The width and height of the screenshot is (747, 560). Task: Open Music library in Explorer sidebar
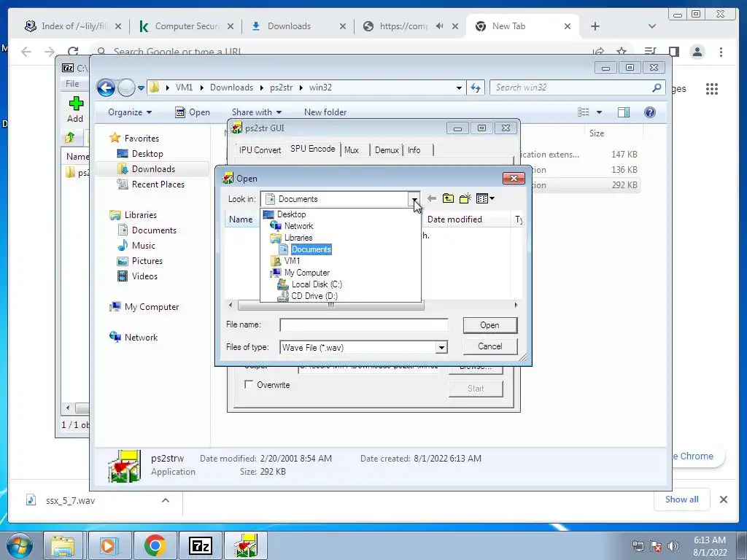coord(144,246)
